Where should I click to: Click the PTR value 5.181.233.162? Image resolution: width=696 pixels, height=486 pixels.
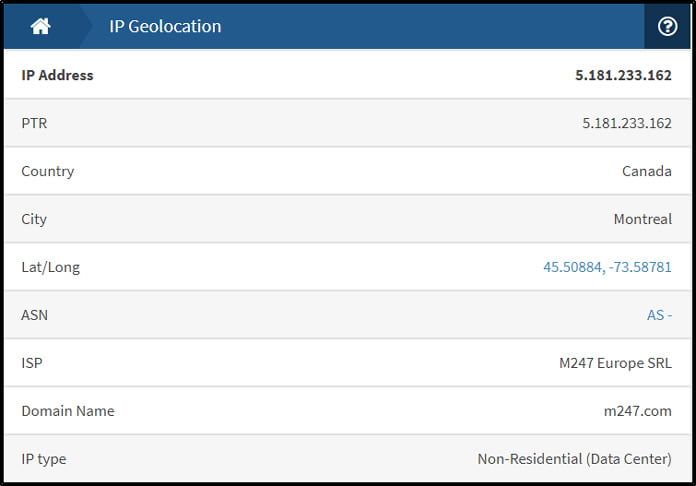[x=627, y=123]
